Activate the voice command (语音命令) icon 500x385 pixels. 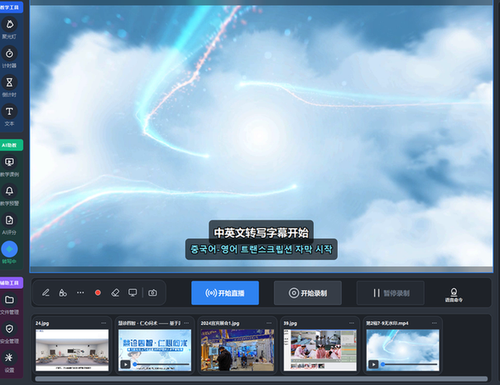[454, 295]
